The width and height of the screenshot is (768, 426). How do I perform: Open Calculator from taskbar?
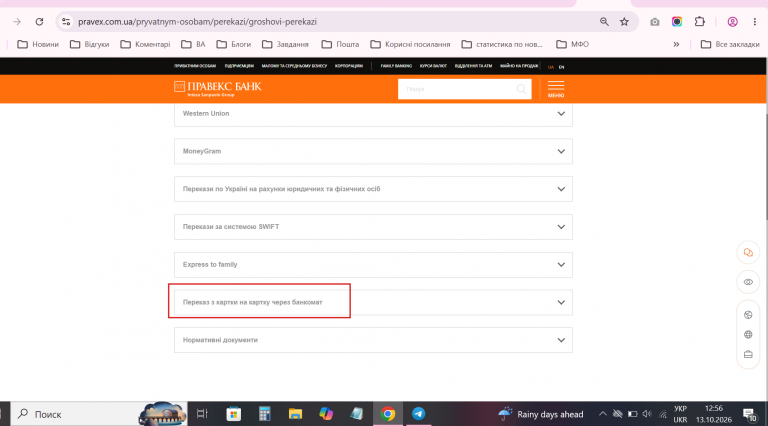264,414
